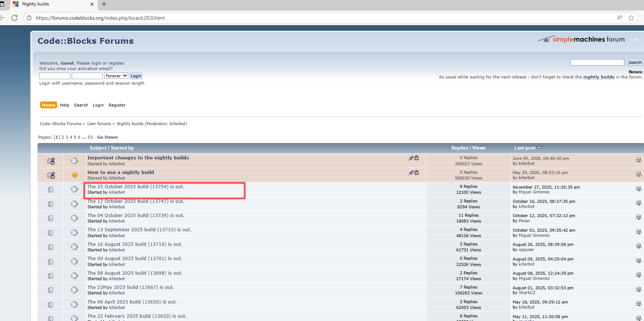
Task: Go to page 2 of the topic list
Action: tap(63, 137)
